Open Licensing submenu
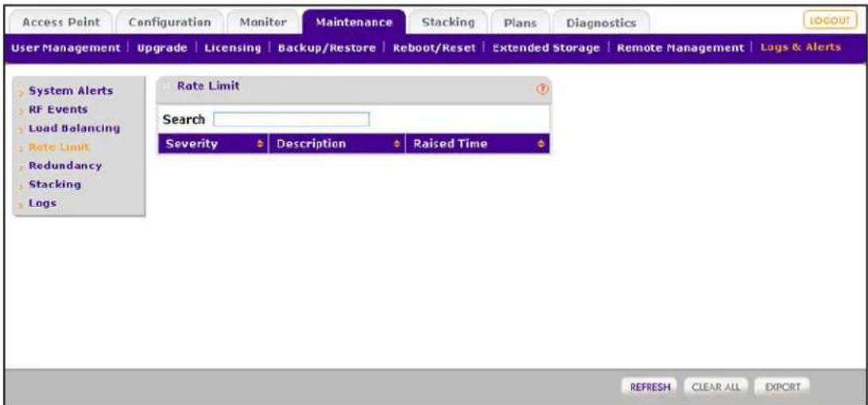868x405 pixels. [232, 49]
